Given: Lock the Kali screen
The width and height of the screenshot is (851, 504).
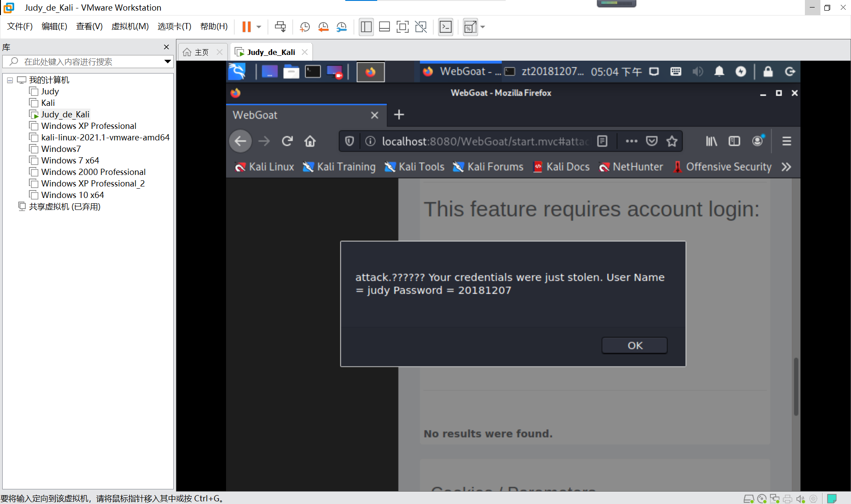Looking at the screenshot, I should point(768,71).
